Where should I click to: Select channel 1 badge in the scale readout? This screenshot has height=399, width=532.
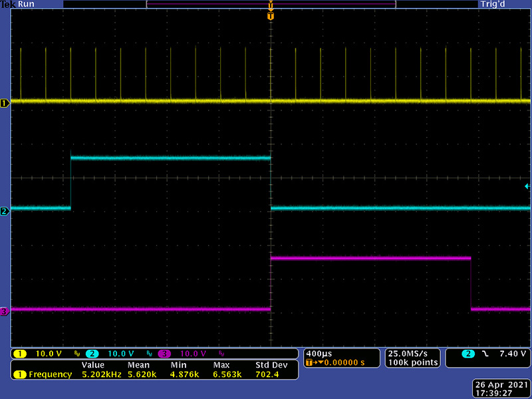point(20,353)
